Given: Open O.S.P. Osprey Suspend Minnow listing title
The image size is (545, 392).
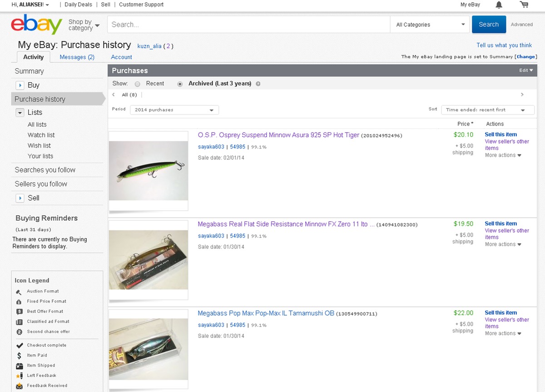Looking at the screenshot, I should [278, 135].
